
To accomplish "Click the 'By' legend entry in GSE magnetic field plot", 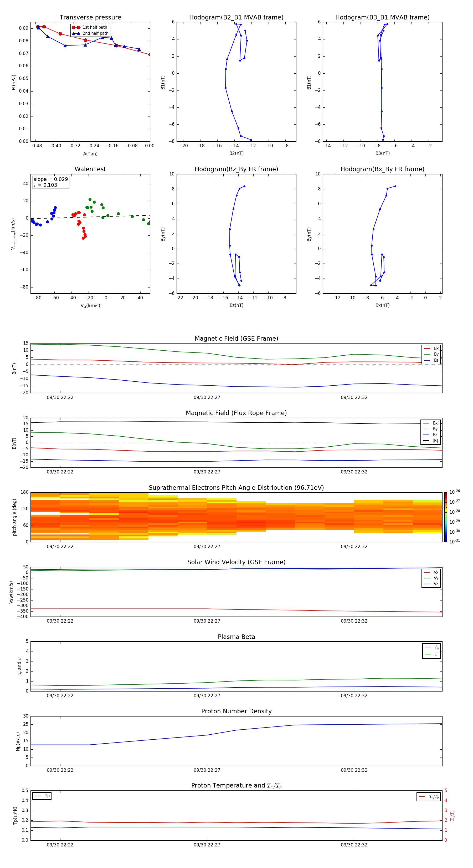I will point(431,355).
